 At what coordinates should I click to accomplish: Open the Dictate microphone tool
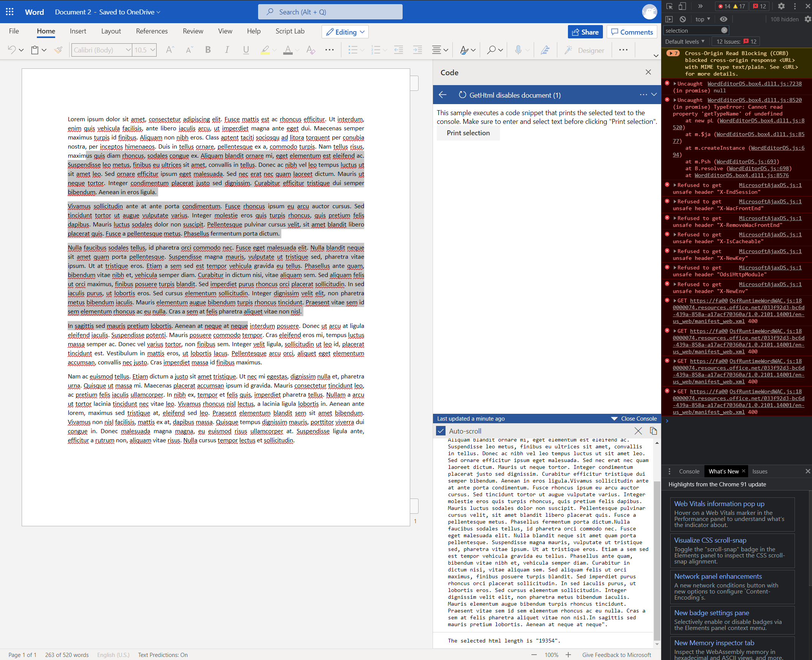click(518, 50)
